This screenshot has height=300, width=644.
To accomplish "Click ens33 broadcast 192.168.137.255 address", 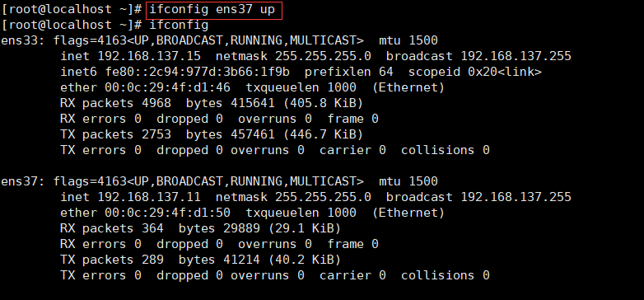I will (x=516, y=56).
